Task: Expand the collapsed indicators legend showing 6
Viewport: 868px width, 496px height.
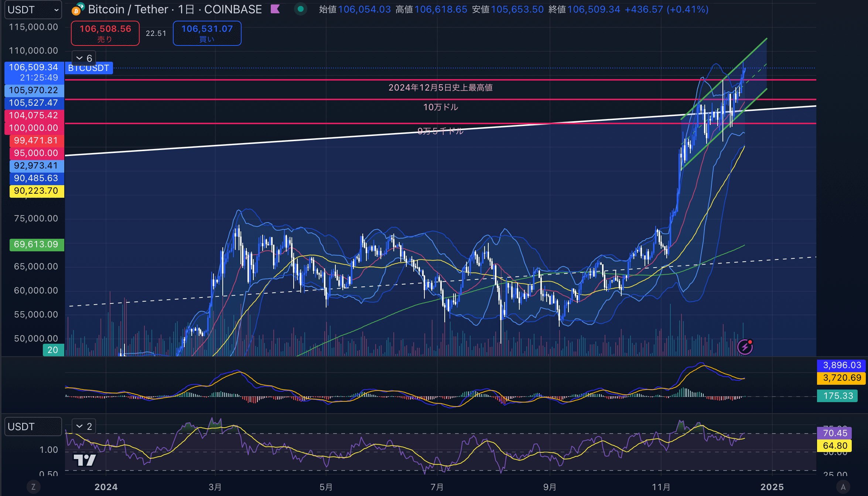Action: pos(84,58)
